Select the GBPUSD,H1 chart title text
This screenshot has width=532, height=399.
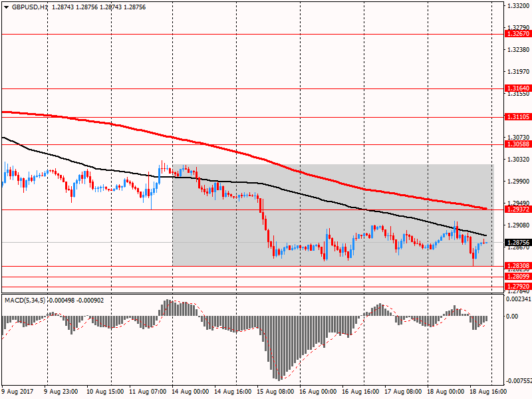coord(30,7)
